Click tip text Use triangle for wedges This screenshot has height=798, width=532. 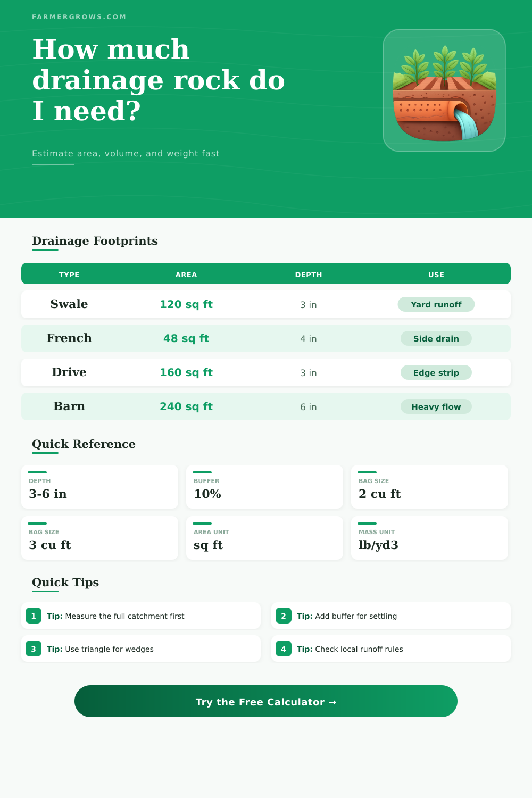pyautogui.click(x=109, y=649)
